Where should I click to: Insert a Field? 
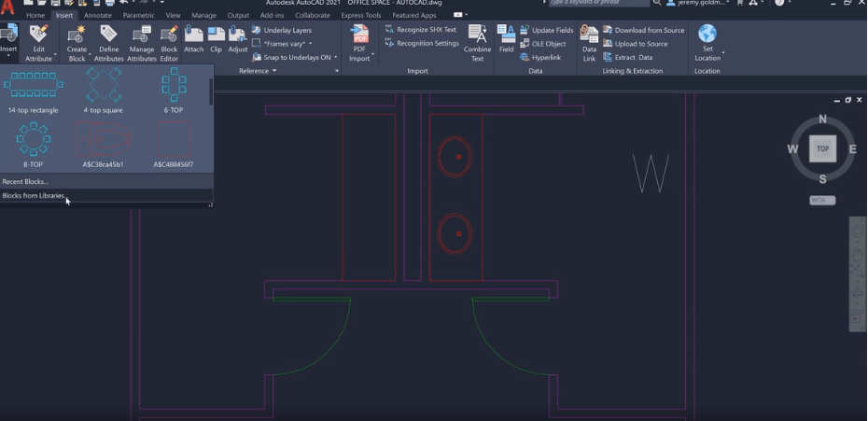click(x=506, y=39)
